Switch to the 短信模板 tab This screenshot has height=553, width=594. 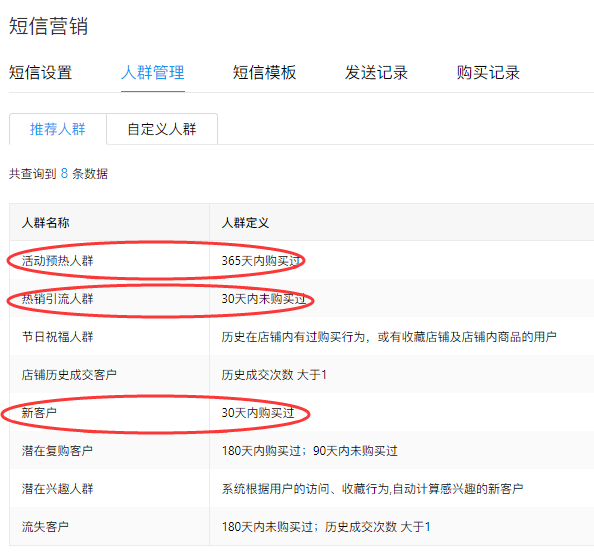264,72
